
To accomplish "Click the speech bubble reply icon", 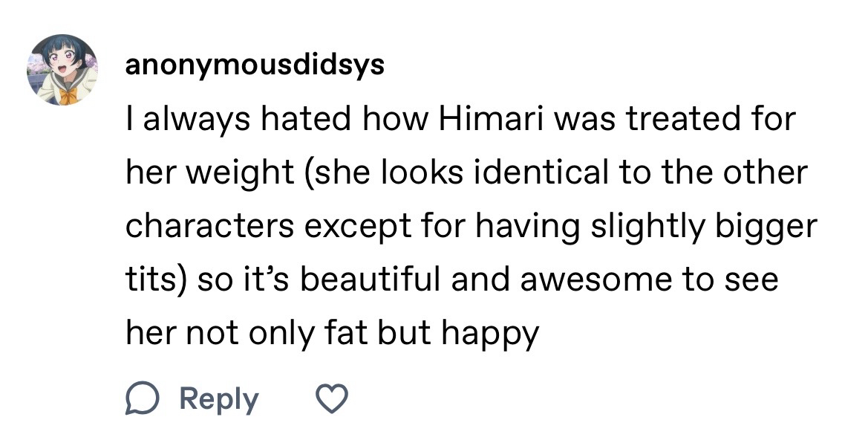I will 140,399.
